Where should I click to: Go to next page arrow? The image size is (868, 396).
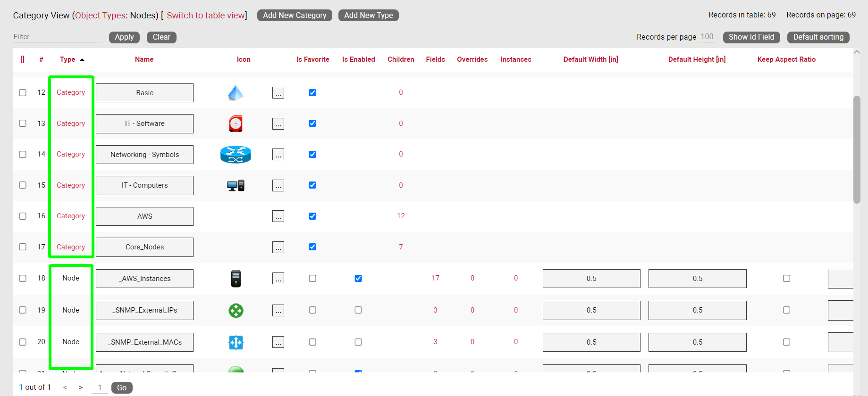click(81, 388)
